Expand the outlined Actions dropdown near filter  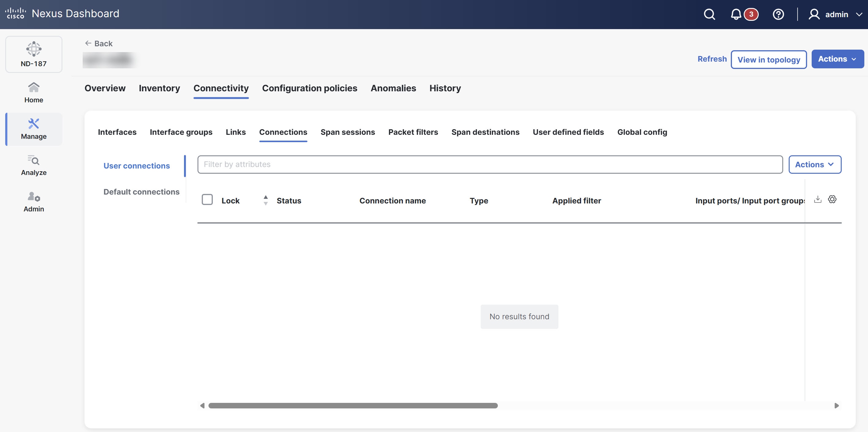(x=814, y=165)
